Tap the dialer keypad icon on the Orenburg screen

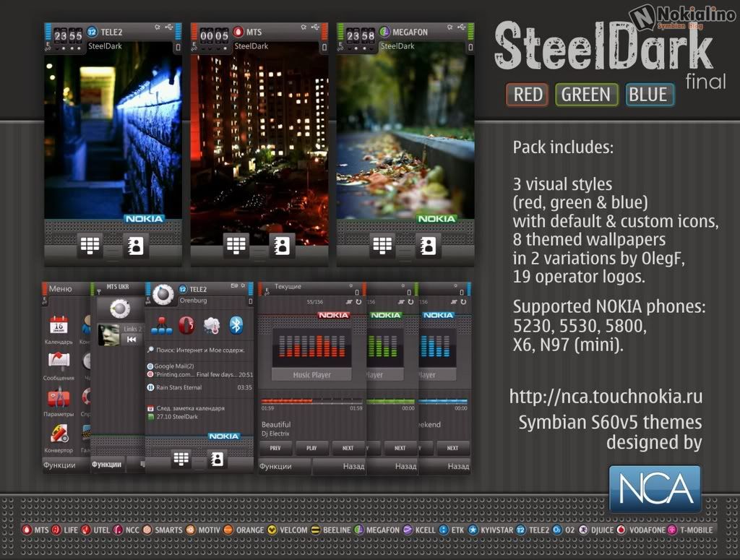[x=181, y=459]
